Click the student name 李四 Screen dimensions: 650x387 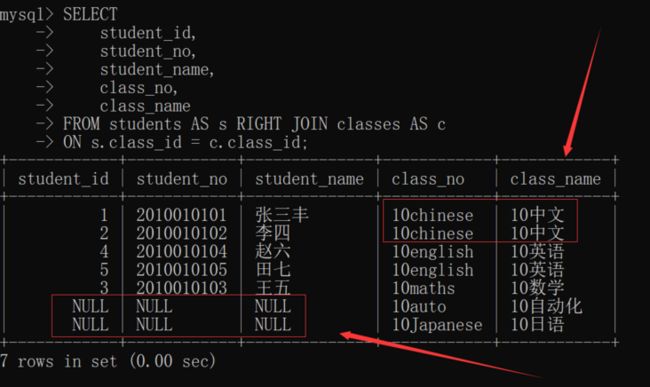pos(273,233)
